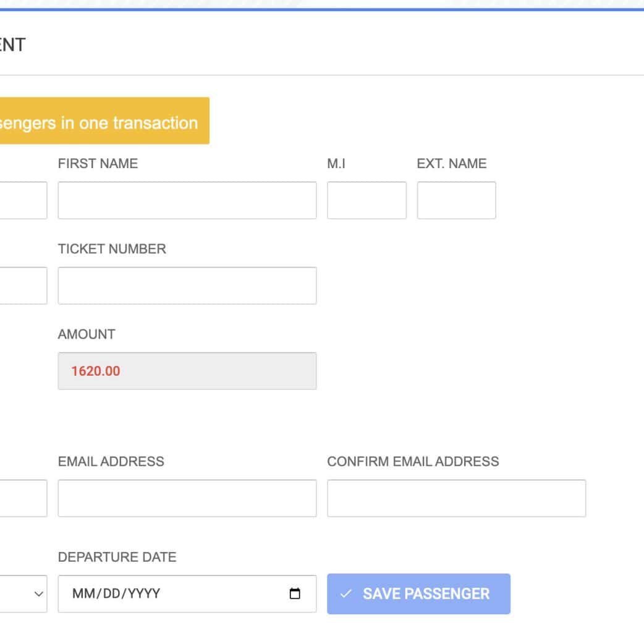
Task: Click the cut-off field left of Ticket Number
Action: 23,286
